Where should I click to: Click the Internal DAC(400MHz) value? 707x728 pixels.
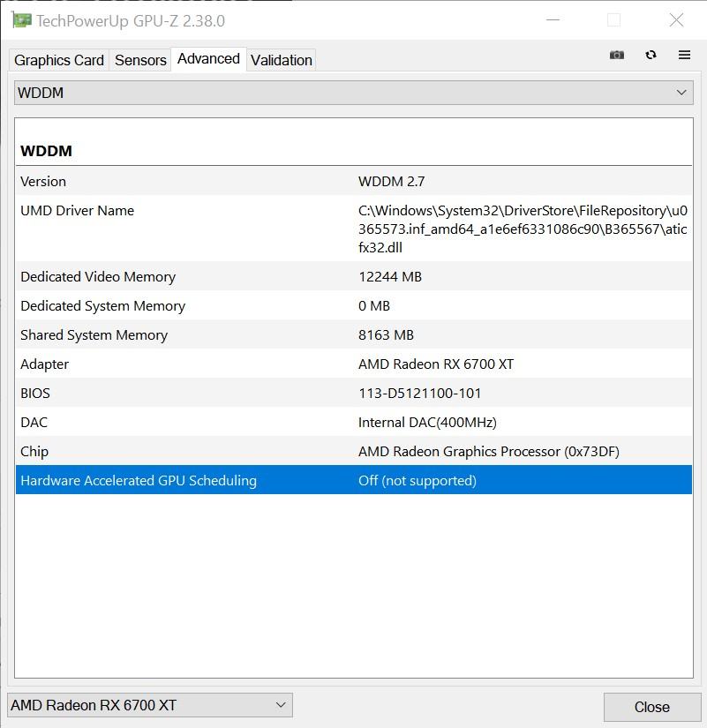point(427,423)
